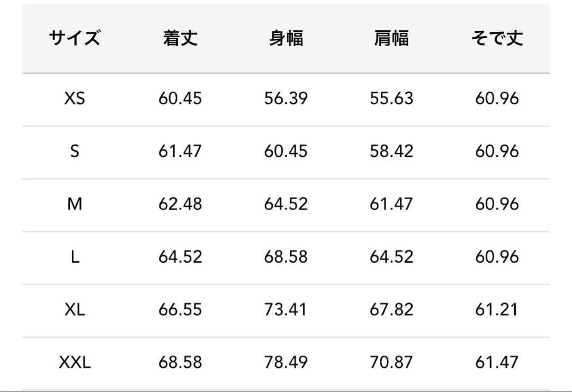Click the XXL size row label
The width and height of the screenshot is (572, 392).
pos(75,362)
